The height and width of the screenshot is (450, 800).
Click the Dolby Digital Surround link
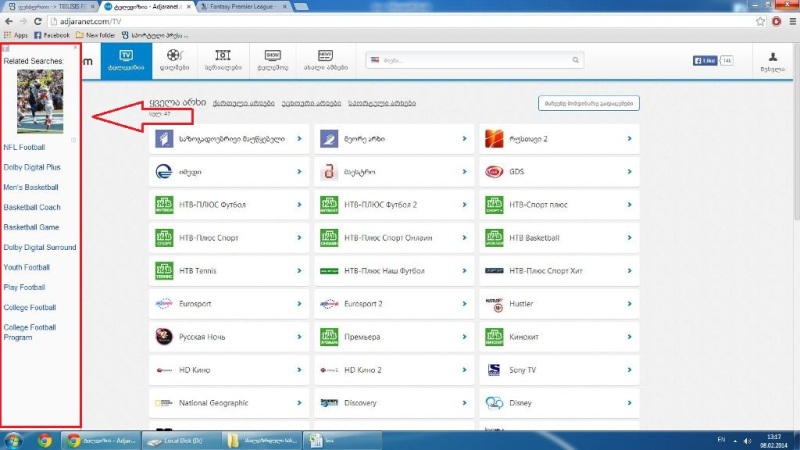(x=40, y=247)
